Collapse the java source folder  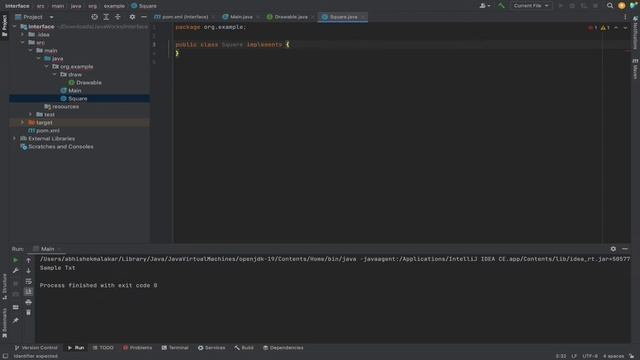click(x=39, y=58)
